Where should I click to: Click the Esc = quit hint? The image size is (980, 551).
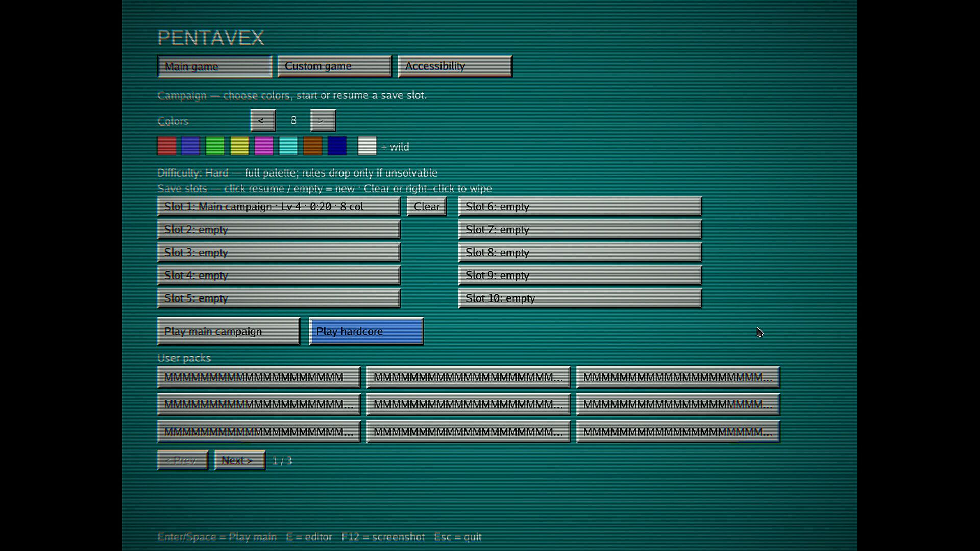(458, 537)
